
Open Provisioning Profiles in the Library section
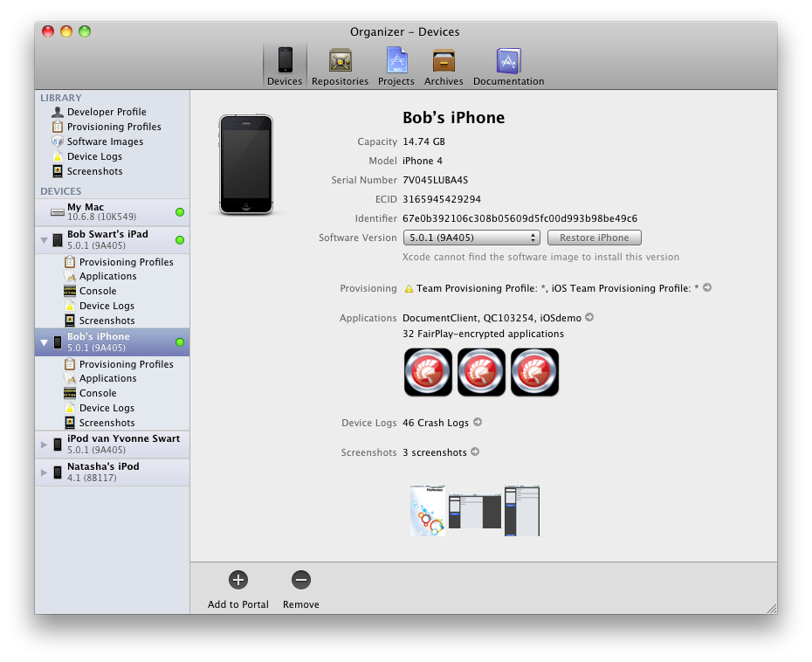[114, 127]
